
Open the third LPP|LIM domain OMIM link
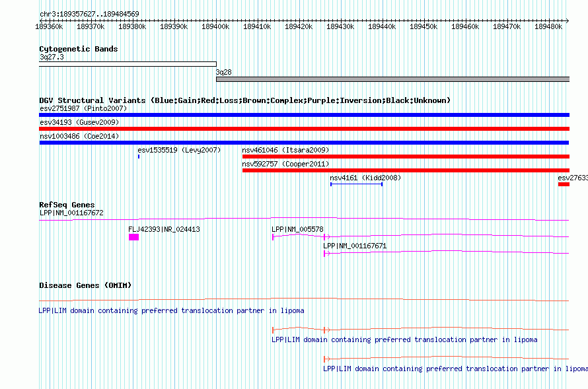click(456, 369)
